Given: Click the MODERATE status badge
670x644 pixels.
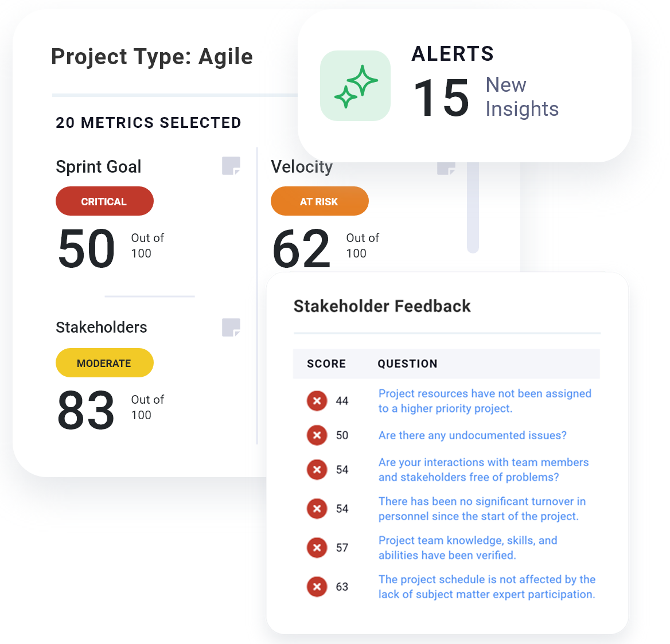Looking at the screenshot, I should click(104, 363).
